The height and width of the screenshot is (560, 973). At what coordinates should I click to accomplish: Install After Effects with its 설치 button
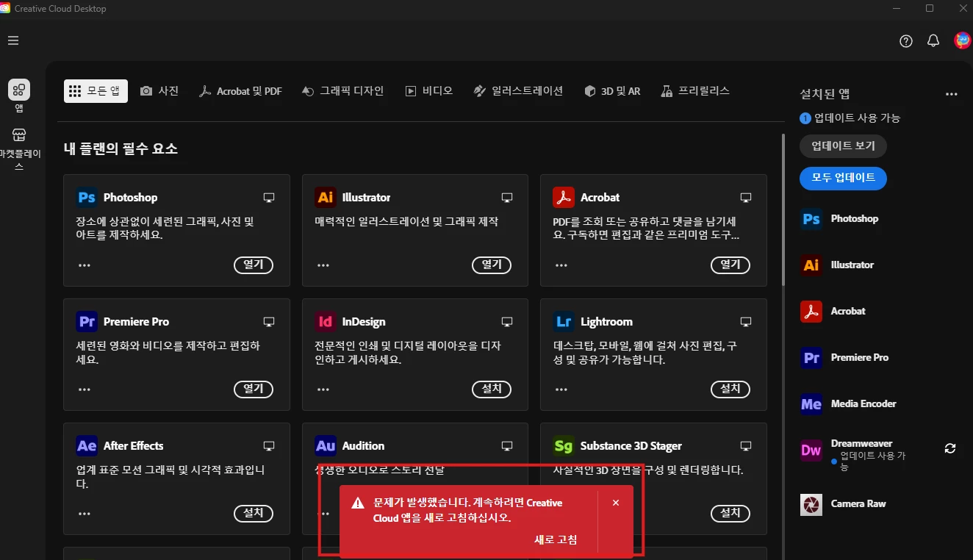tap(254, 513)
